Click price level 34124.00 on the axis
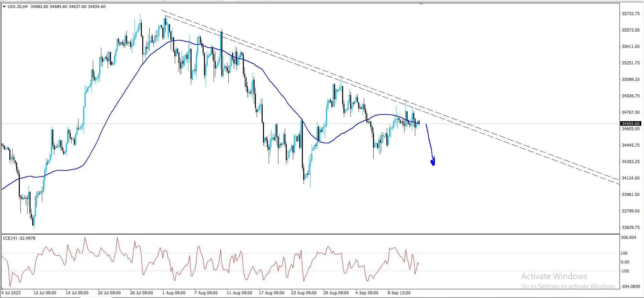Screen dimensions: 644x298 (631, 178)
